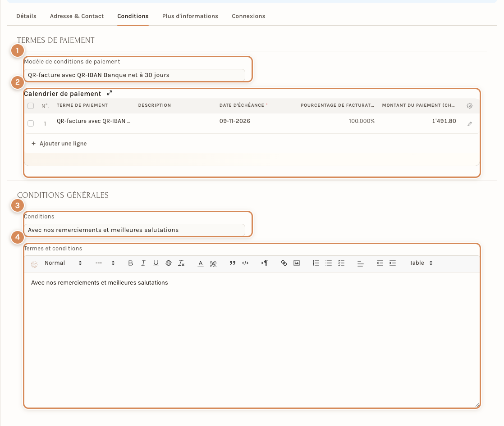Insert a blockquote

click(x=233, y=263)
